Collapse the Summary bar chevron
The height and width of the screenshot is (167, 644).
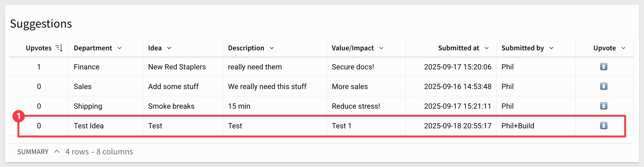point(57,152)
